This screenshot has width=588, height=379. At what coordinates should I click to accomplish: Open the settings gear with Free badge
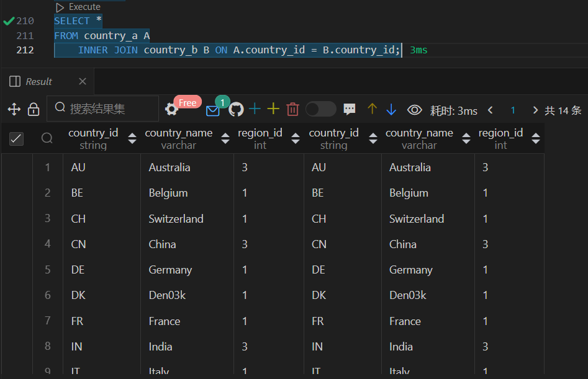[171, 109]
